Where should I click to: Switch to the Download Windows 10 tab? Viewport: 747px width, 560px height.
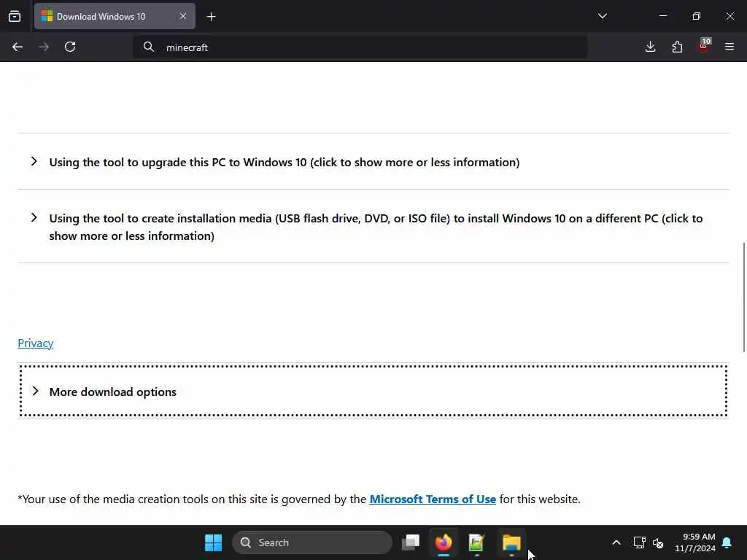tap(115, 16)
